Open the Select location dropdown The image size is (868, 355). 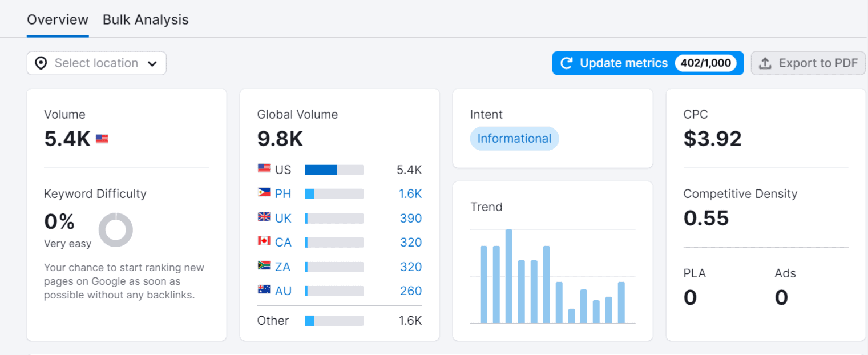point(96,63)
